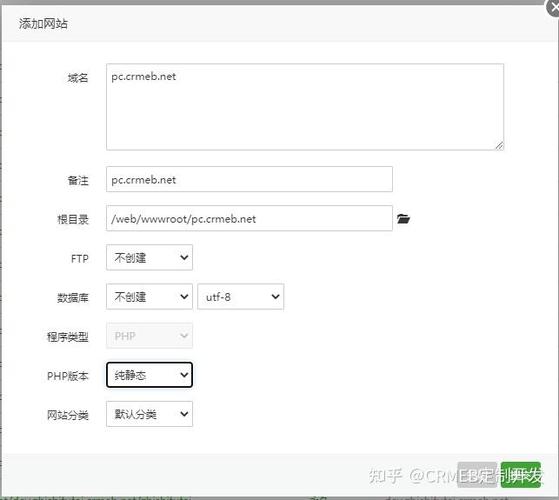The image size is (559, 500).
Task: Close the 添加网站 dialog with X icon
Action: [x=553, y=7]
